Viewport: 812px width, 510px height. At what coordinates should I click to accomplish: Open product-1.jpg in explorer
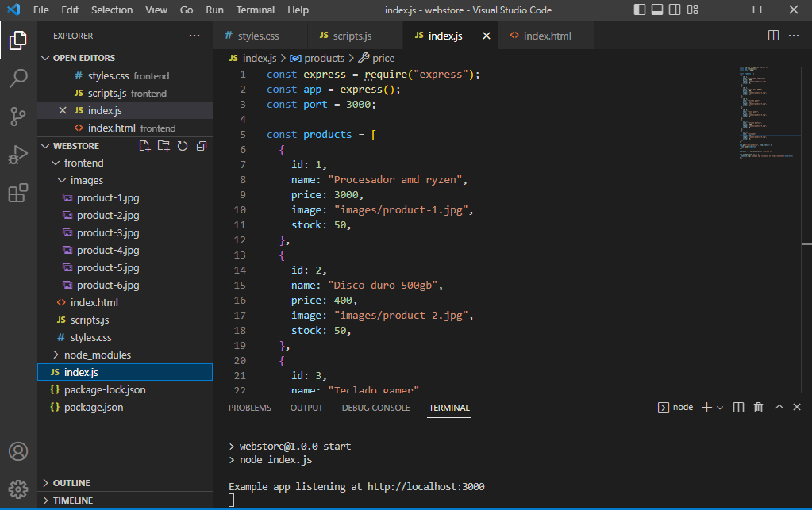[x=125, y=198]
